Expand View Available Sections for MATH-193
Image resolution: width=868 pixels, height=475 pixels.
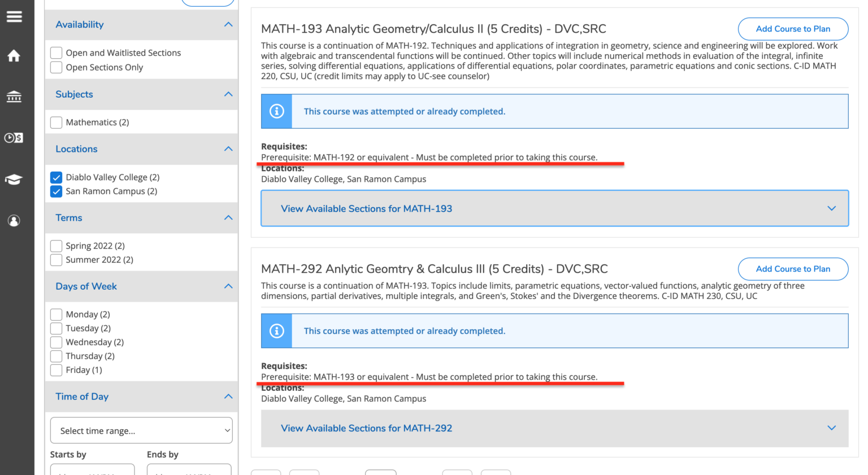tap(554, 208)
